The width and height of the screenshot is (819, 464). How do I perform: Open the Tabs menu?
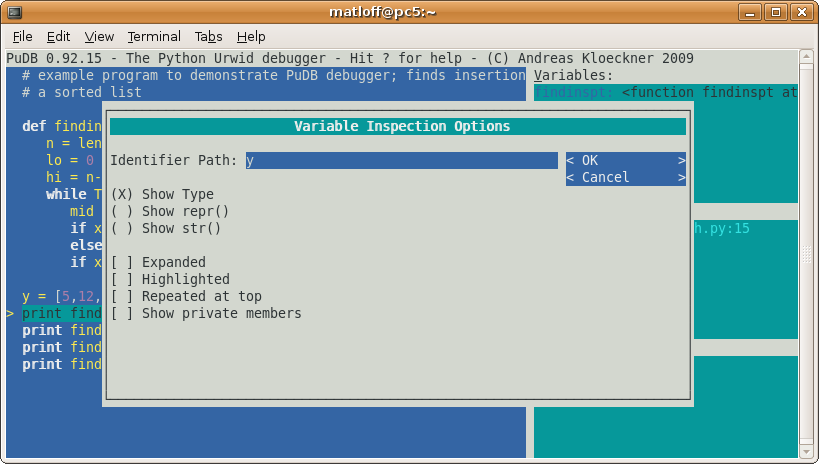coord(208,36)
